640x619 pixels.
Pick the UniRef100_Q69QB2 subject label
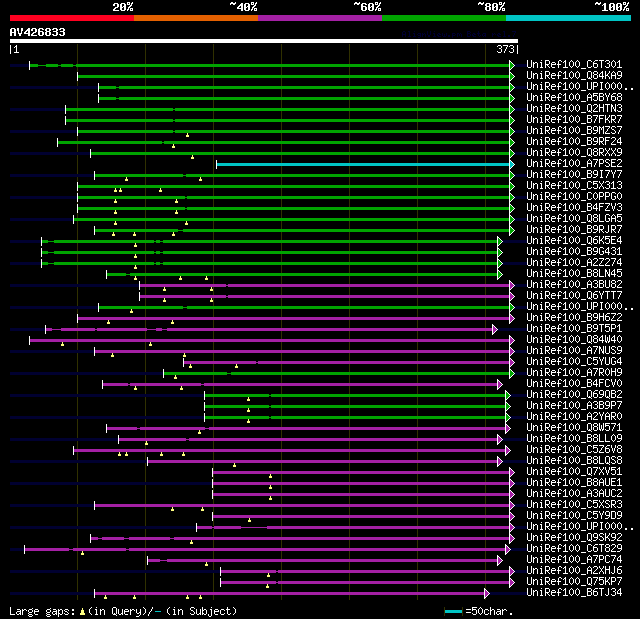pos(574,395)
